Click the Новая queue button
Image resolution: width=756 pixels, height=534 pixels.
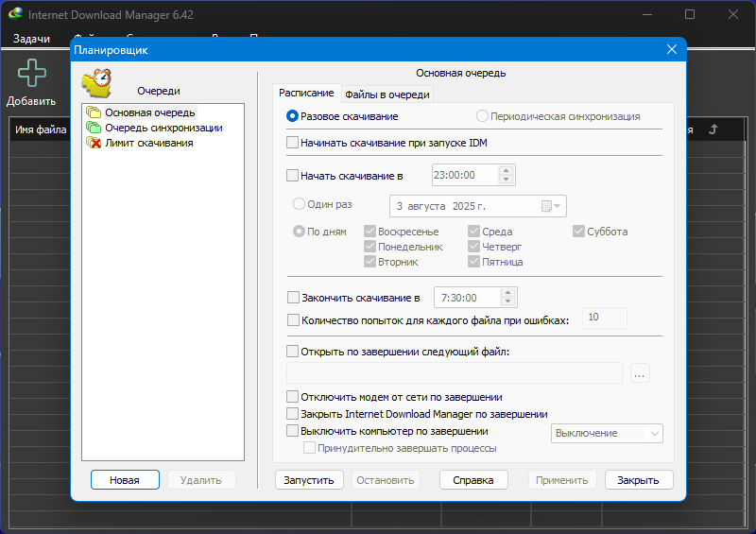click(125, 480)
